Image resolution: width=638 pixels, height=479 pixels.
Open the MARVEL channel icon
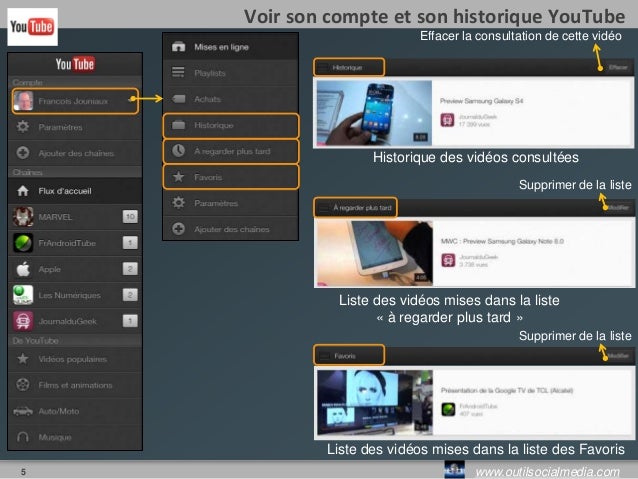pyautogui.click(x=23, y=217)
